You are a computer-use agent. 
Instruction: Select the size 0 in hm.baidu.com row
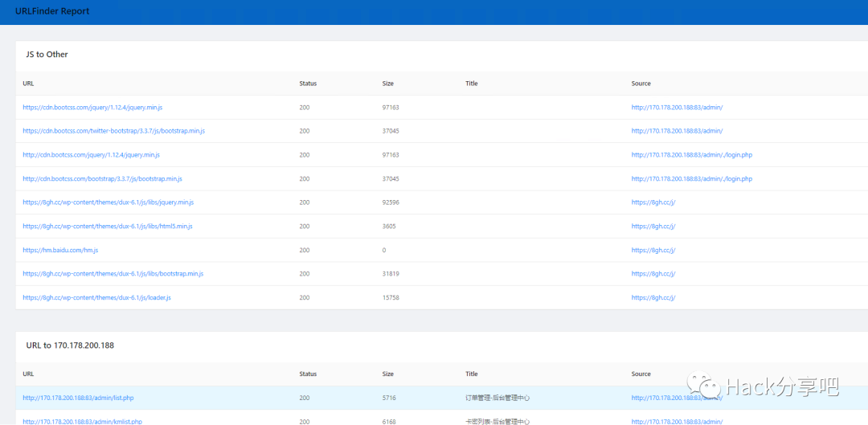(x=384, y=250)
